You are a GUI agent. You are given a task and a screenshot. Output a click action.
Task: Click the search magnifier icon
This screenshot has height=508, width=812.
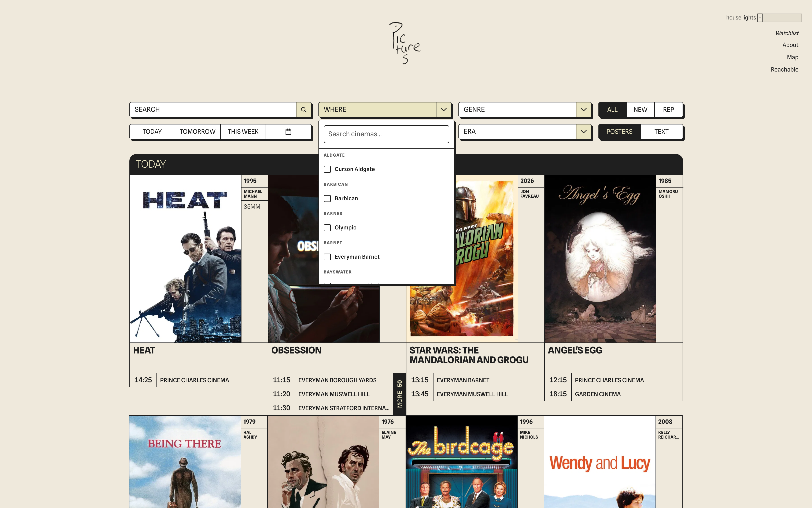303,109
